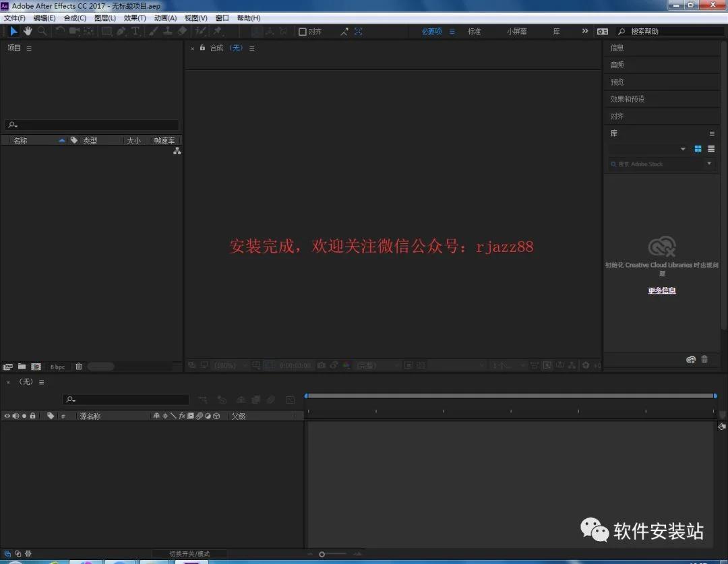
Task: Open the 必要项 workspace menu
Action: tap(452, 32)
